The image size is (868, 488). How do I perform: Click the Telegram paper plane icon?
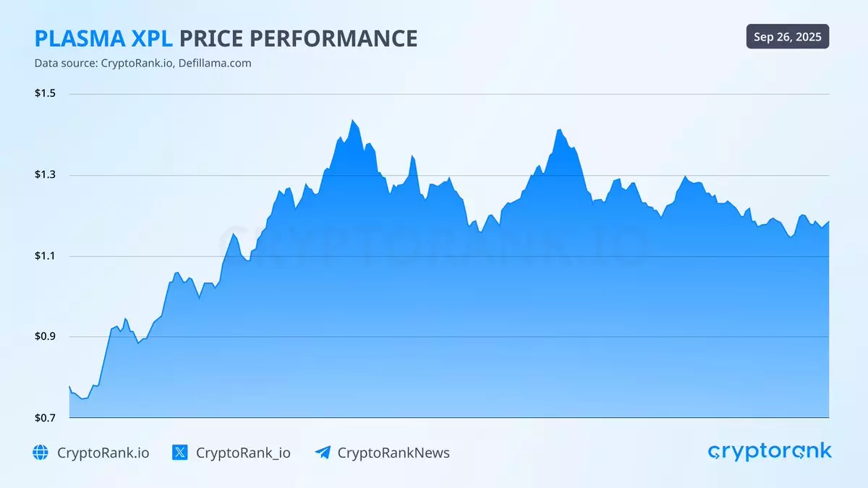pos(323,453)
